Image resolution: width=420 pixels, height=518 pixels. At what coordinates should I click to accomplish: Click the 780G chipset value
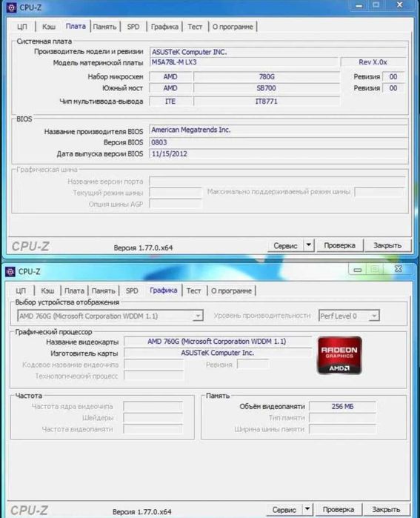[x=267, y=76]
